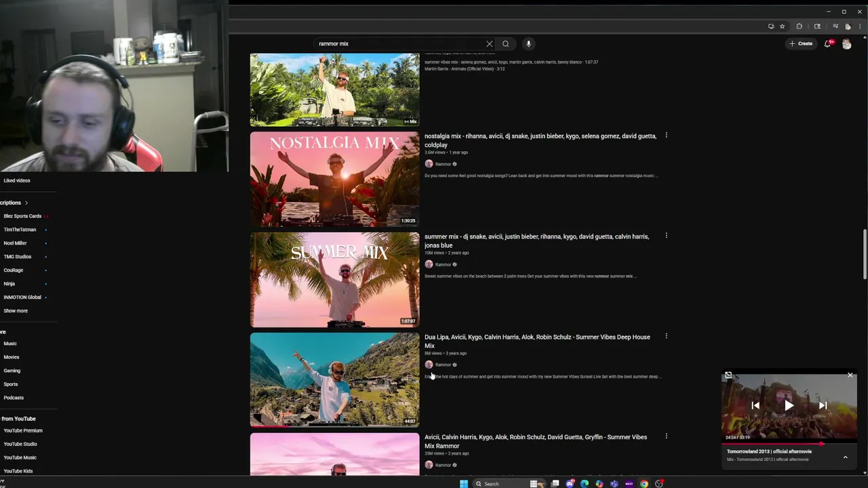Open Music in Explore sidebar
868x488 pixels.
[9, 344]
